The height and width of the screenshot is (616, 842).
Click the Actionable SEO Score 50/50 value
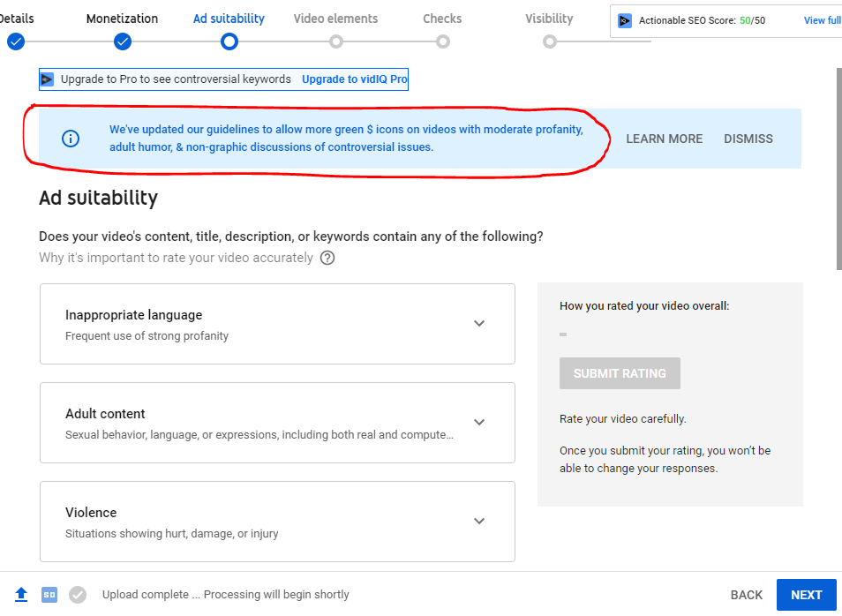click(x=752, y=21)
